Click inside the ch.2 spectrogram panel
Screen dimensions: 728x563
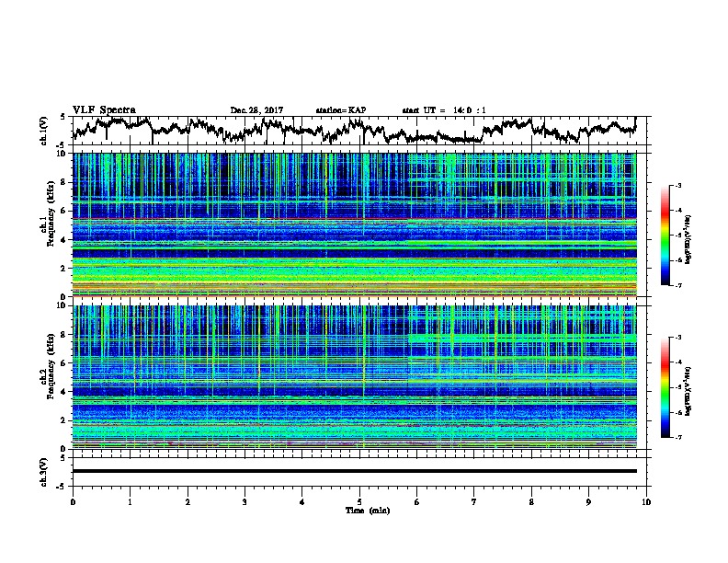(354, 377)
